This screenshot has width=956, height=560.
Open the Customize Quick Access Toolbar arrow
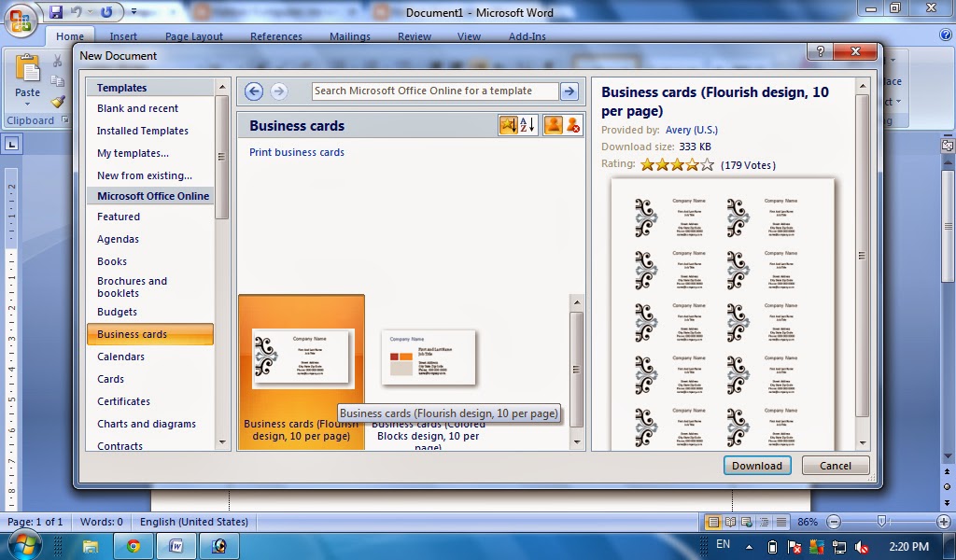(x=134, y=11)
